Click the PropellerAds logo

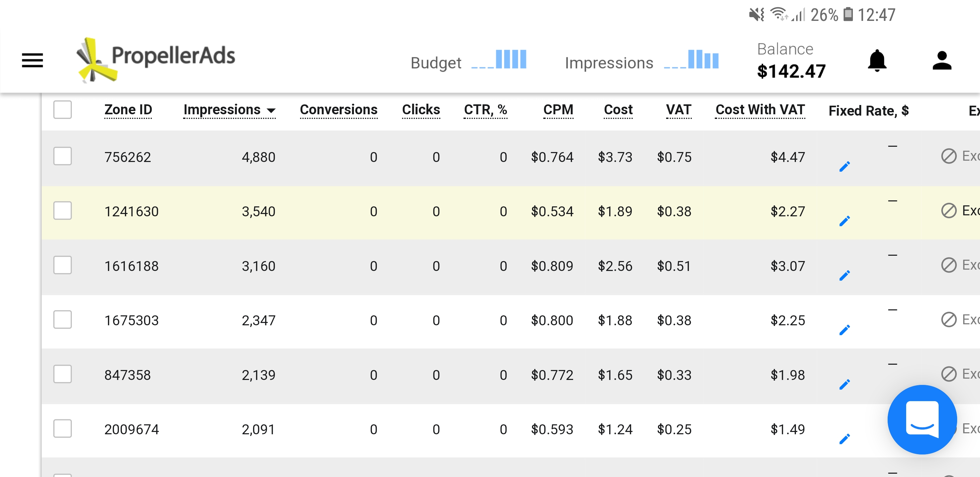(x=156, y=60)
